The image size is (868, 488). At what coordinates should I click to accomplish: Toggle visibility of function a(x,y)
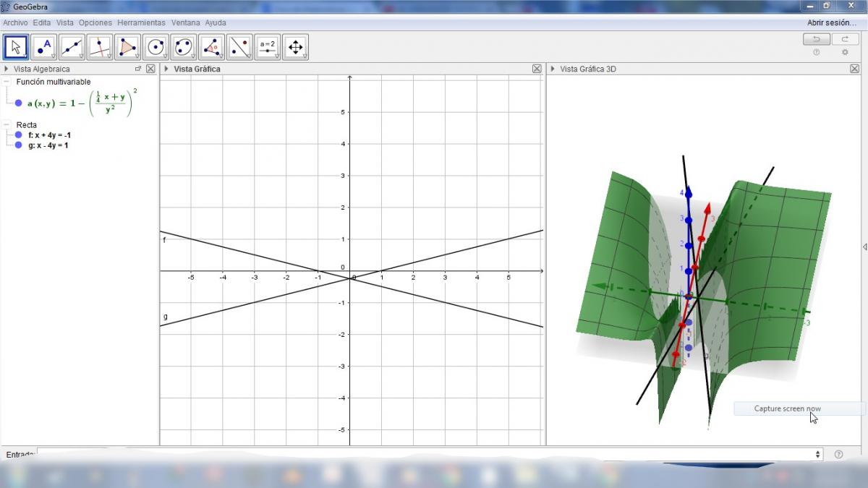click(x=19, y=103)
